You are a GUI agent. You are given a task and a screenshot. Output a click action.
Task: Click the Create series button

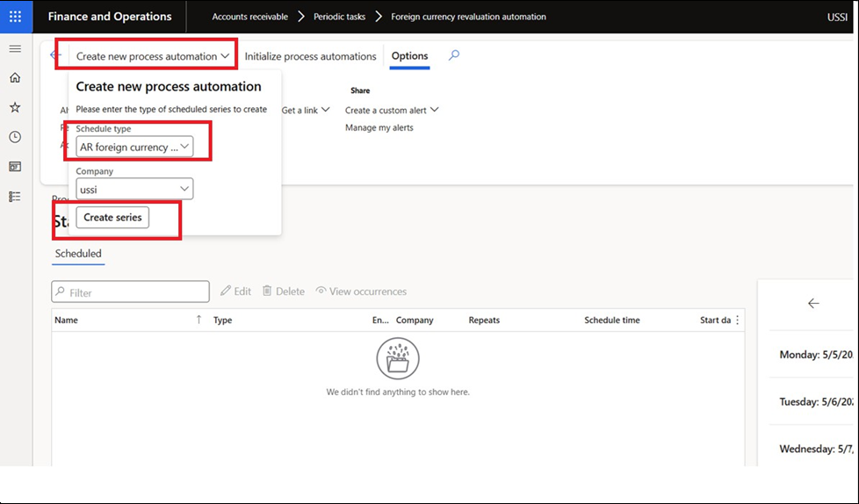[112, 218]
